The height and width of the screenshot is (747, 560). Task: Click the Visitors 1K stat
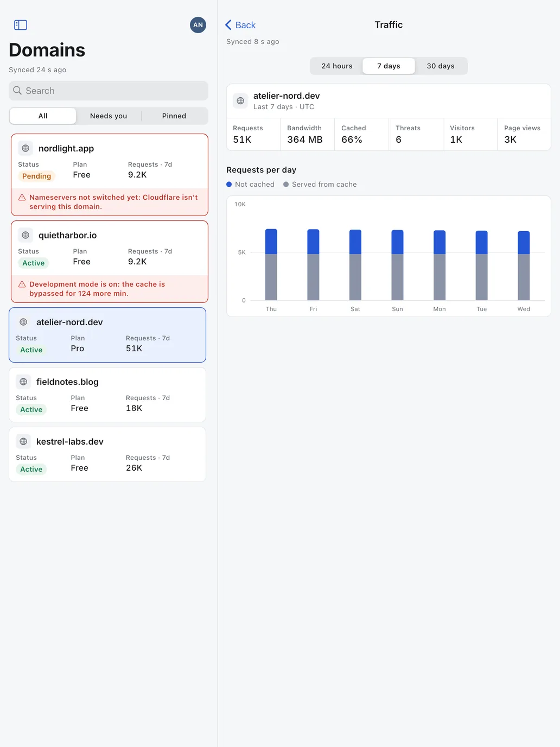[470, 134]
